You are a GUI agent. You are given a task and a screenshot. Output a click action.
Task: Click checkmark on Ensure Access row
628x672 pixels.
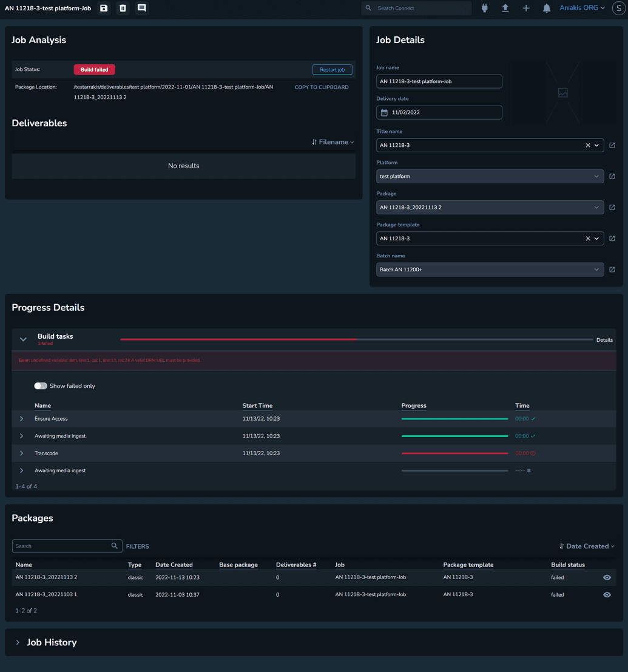coord(533,419)
